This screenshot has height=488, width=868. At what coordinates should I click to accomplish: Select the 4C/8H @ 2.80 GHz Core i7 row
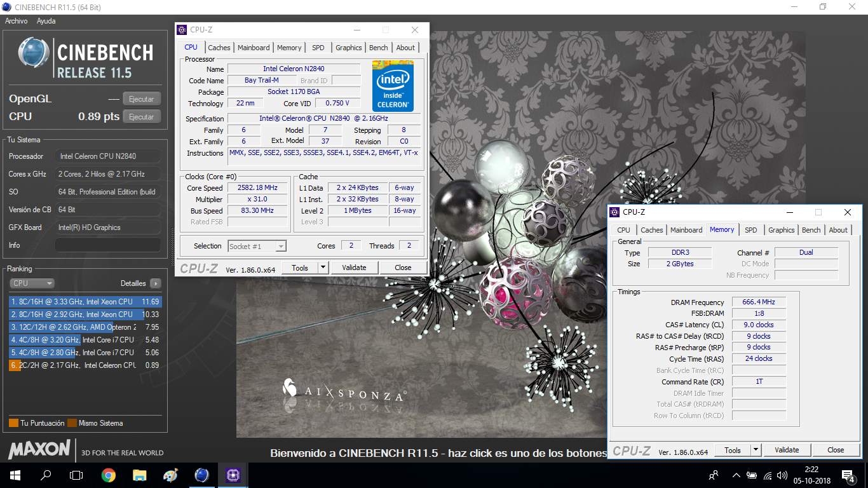[85, 353]
